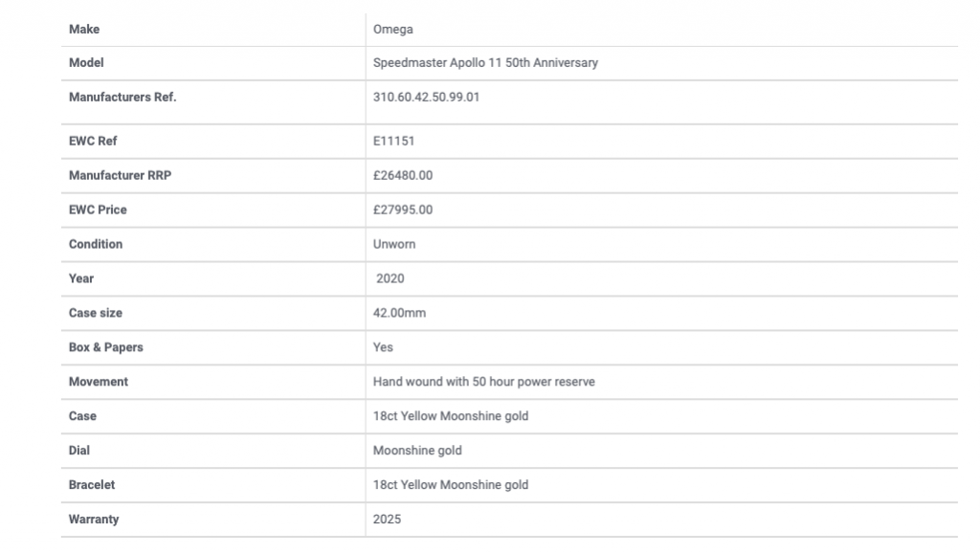Click the Unworn condition value
Viewport: 980px width, 554px height.
pos(393,244)
